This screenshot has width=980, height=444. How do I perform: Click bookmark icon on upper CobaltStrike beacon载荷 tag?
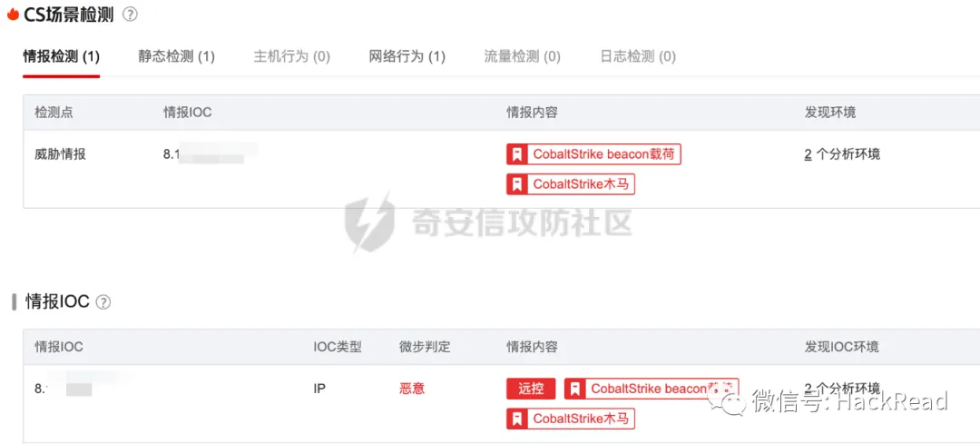coord(517,154)
